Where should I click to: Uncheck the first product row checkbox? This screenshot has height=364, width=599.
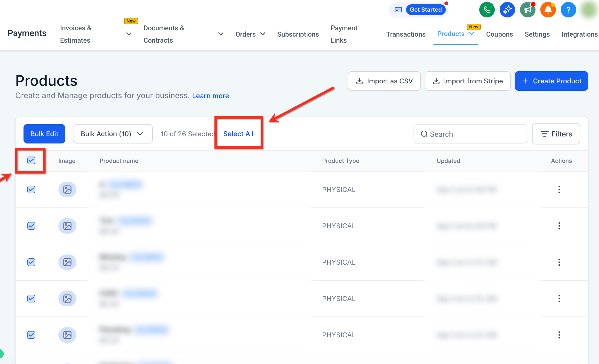(31, 190)
